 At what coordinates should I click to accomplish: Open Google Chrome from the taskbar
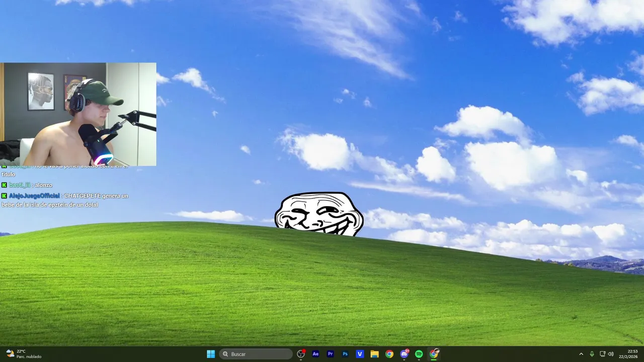click(389, 354)
